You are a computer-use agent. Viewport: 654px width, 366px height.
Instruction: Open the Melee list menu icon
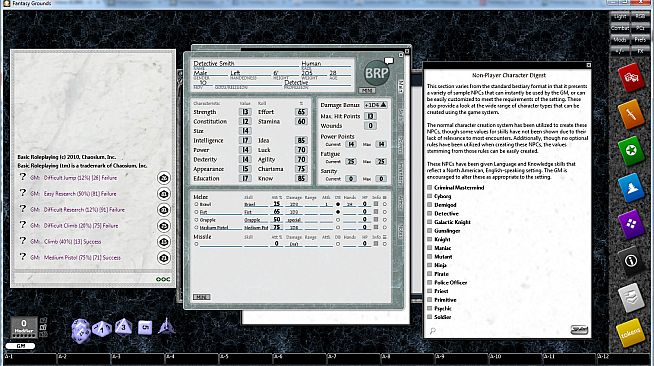click(385, 197)
